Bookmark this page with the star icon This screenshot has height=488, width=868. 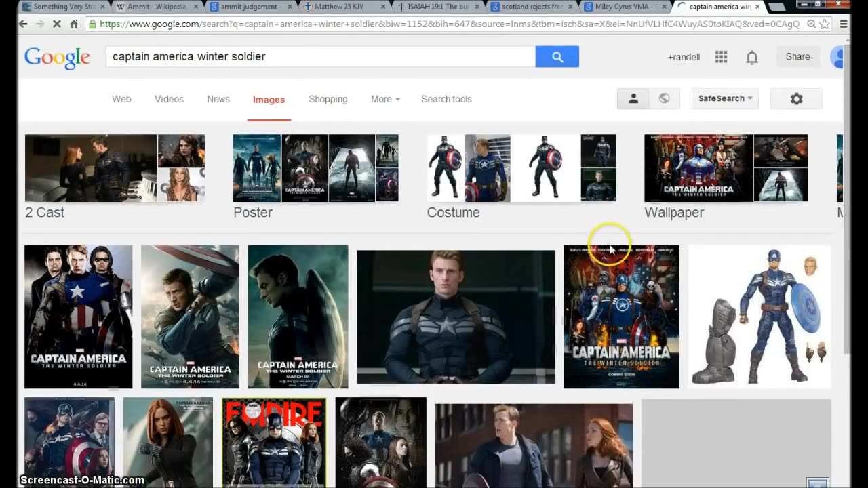[825, 24]
